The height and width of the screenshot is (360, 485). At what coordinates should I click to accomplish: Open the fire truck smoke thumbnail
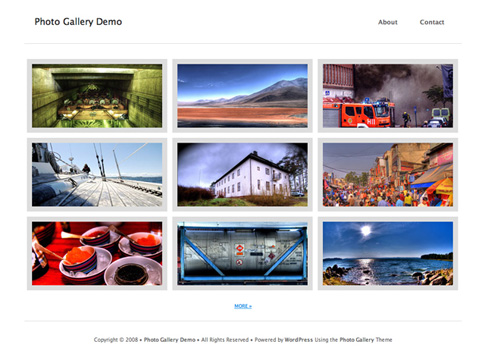(x=388, y=96)
